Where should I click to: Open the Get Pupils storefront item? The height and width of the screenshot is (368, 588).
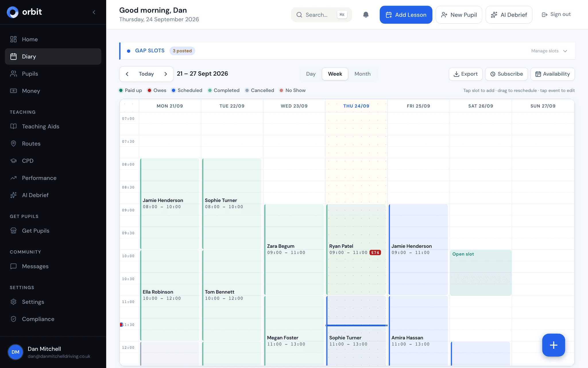click(x=53, y=231)
